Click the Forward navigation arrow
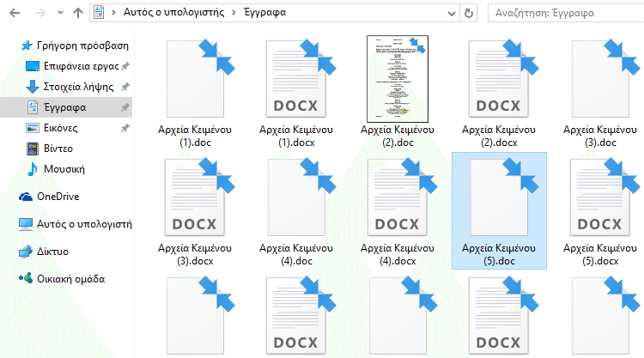Viewport: 644px width, 358px height. [39, 13]
